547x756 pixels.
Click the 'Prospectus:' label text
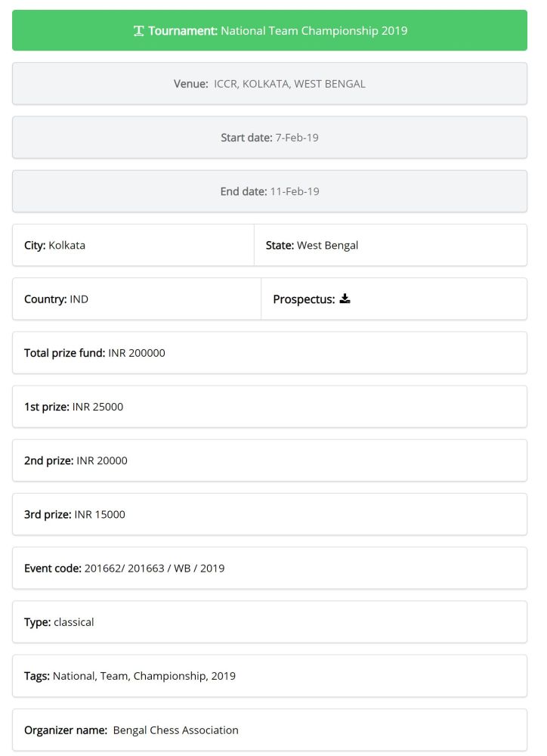[303, 299]
